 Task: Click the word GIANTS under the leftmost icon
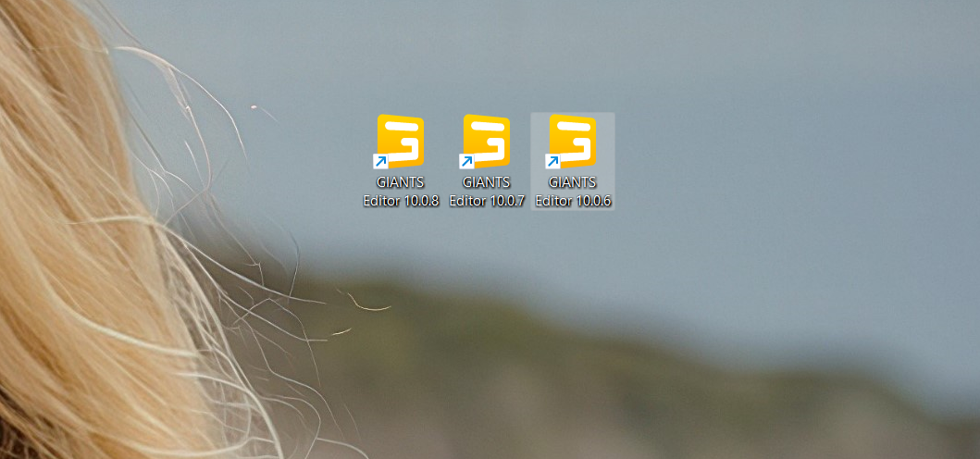401,183
